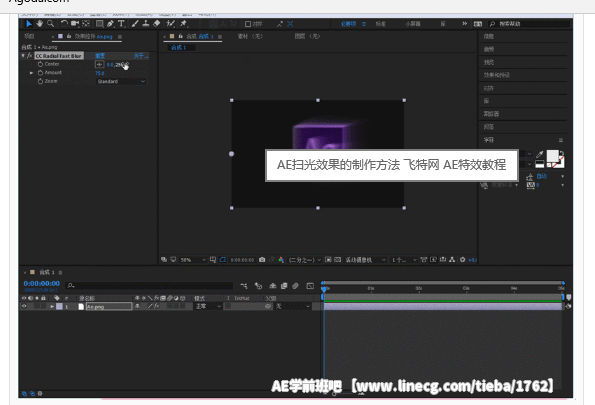Toggle the shy switch on Ae.png layer
Screen dimensions: 595x405
point(137,306)
